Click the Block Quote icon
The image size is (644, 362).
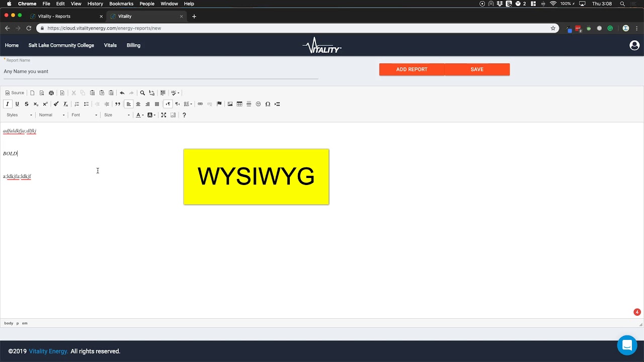(118, 104)
